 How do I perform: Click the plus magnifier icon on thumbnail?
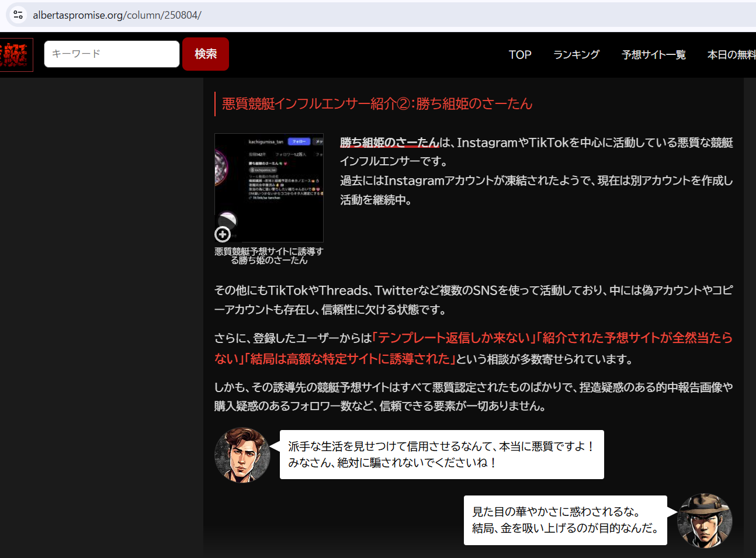223,234
